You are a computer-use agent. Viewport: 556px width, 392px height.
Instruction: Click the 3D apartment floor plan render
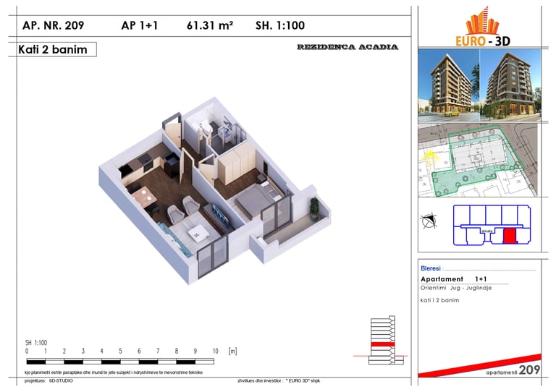pos(214,190)
